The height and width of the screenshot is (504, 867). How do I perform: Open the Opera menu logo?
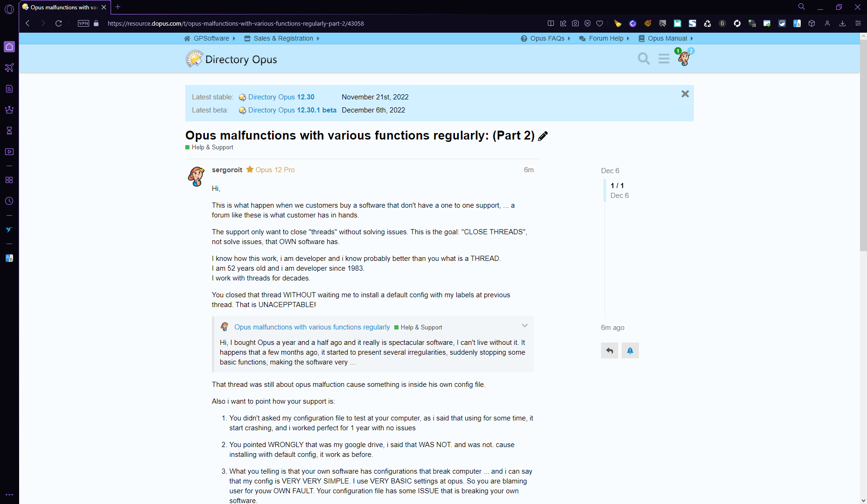[x=9, y=9]
